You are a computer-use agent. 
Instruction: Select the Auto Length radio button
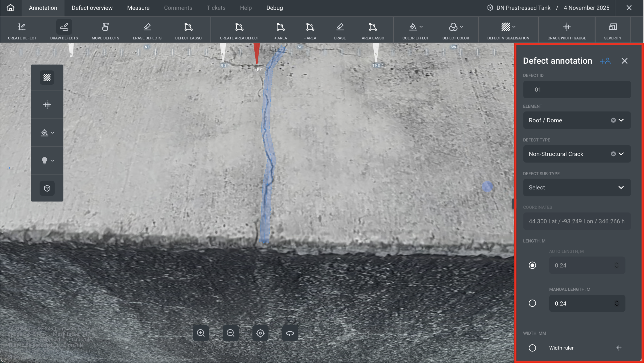[532, 265]
